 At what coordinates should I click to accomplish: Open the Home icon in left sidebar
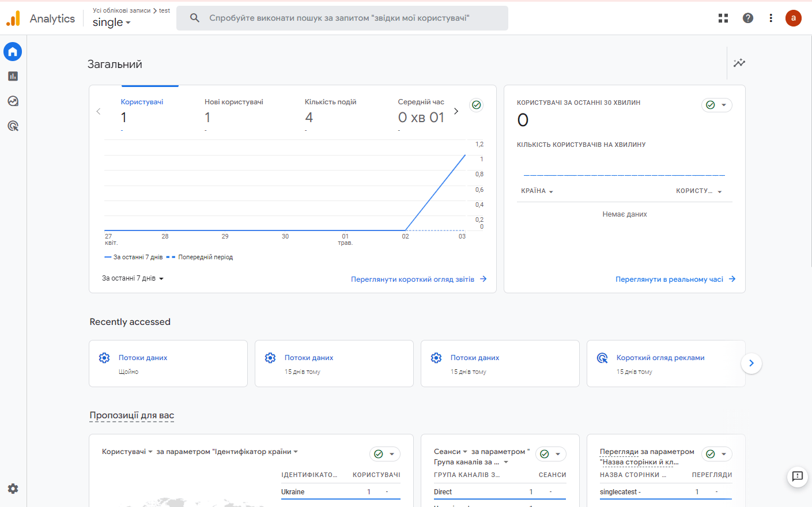pos(13,52)
